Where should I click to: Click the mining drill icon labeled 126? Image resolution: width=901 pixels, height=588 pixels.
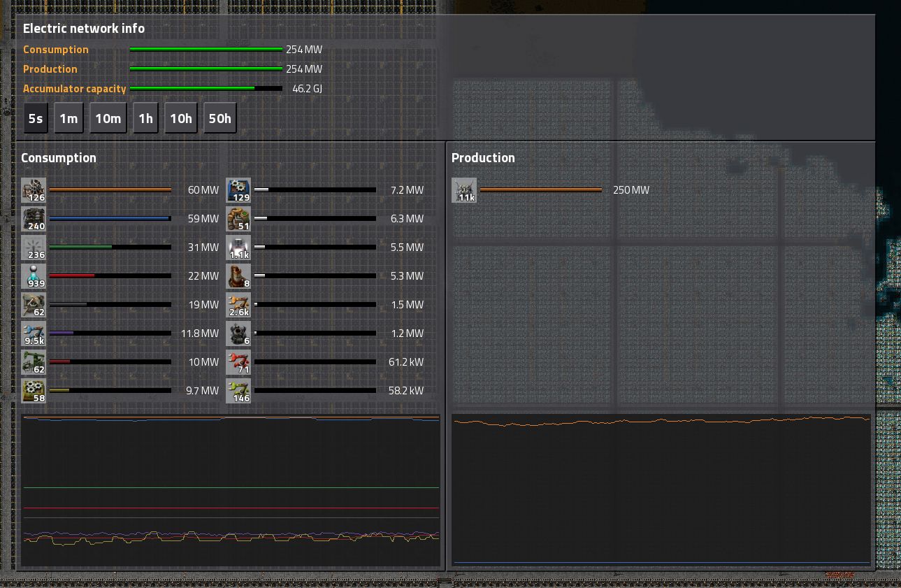click(x=34, y=190)
